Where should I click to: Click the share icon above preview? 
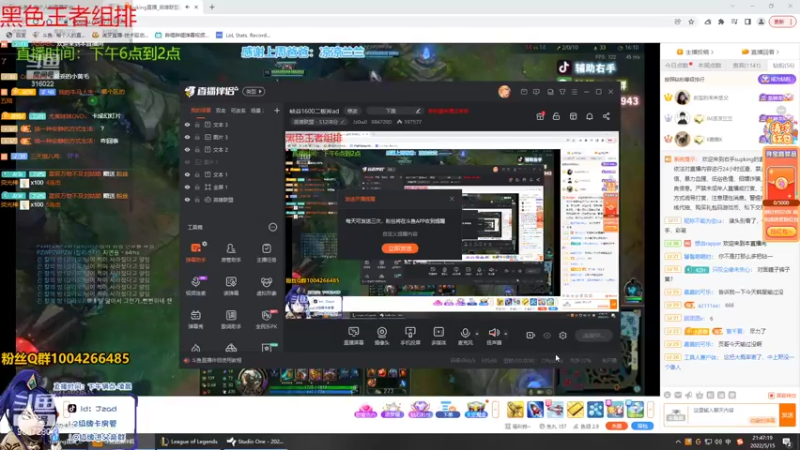[x=606, y=116]
